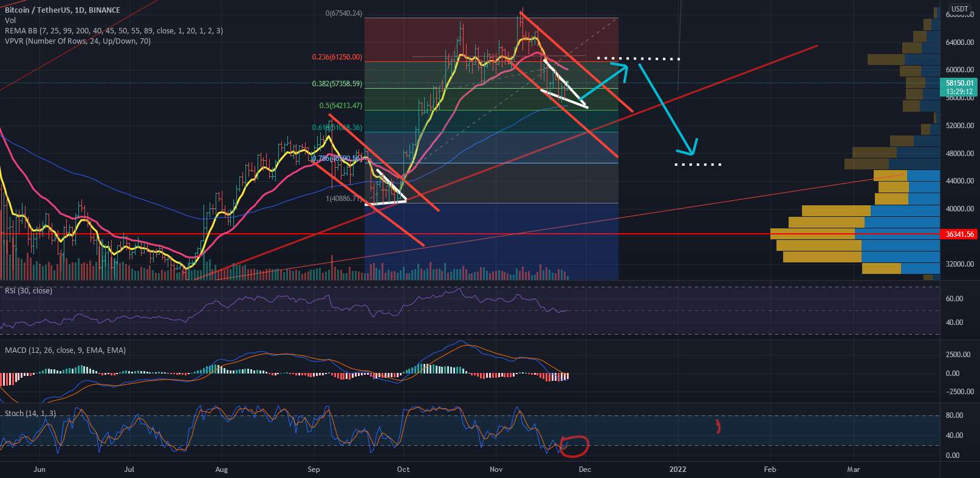Click the 52000.00 price axis label
The image size is (980, 478).
click(960, 126)
